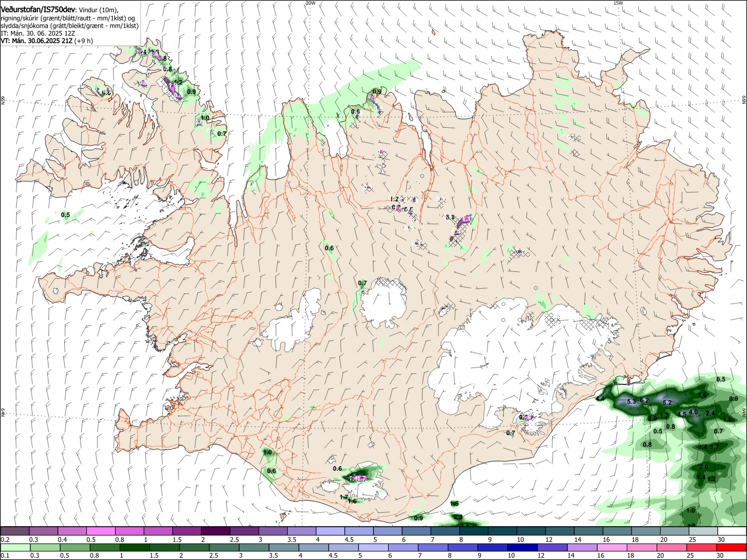This screenshot has height=560, width=747.
Task: Select the dark navy 10 swatch in rain legend
Action: (x=522, y=547)
